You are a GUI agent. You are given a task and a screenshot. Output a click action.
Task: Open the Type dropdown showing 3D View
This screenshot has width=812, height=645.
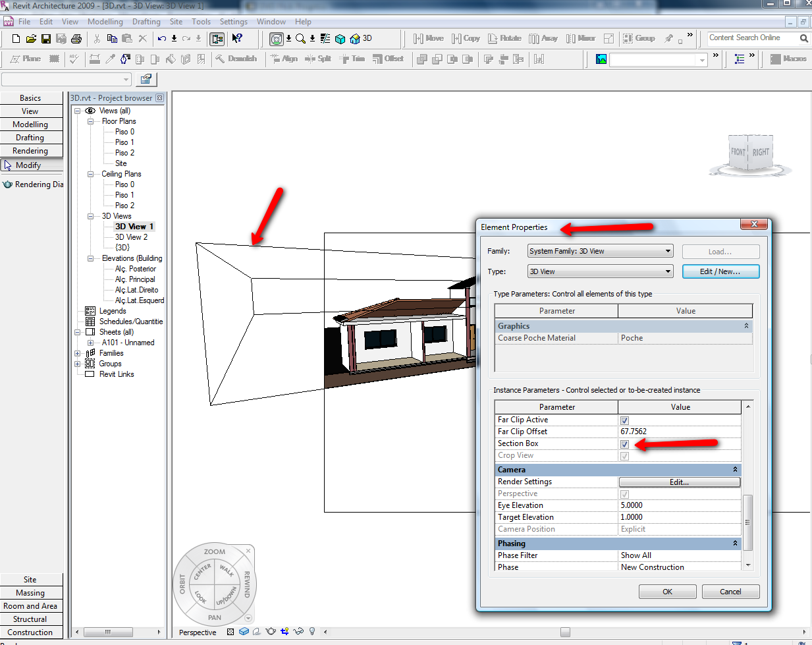coord(668,271)
